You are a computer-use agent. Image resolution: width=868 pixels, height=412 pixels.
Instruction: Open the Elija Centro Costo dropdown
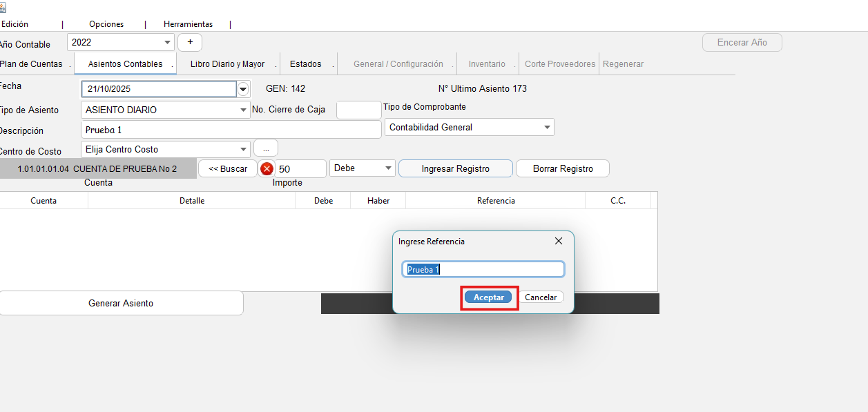(244, 149)
